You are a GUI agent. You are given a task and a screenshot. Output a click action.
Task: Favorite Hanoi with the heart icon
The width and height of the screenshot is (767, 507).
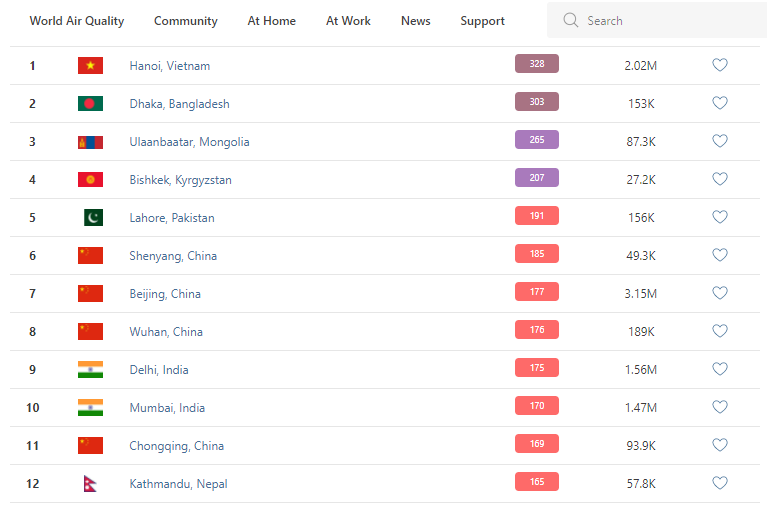[x=720, y=66]
